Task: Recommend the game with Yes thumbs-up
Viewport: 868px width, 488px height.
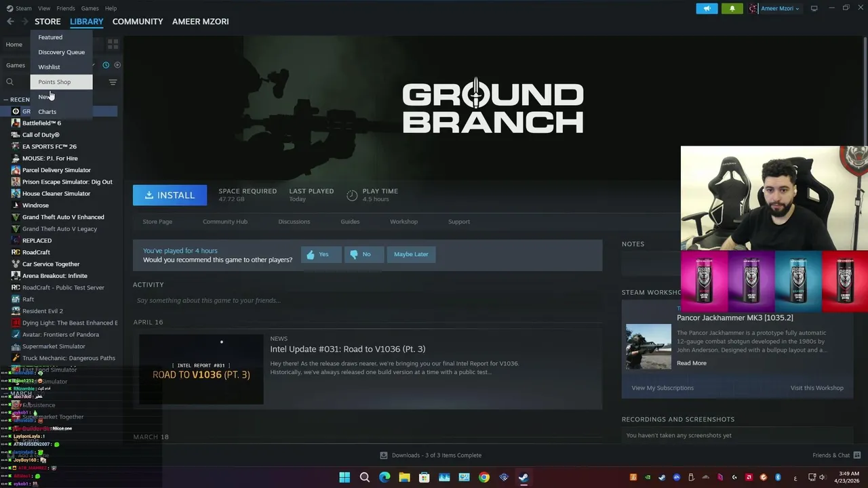Action: (x=321, y=254)
